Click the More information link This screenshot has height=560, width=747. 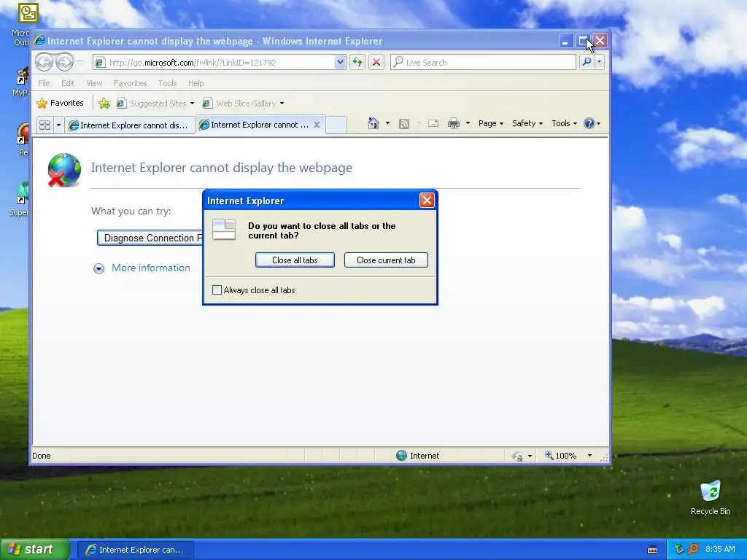pos(150,268)
